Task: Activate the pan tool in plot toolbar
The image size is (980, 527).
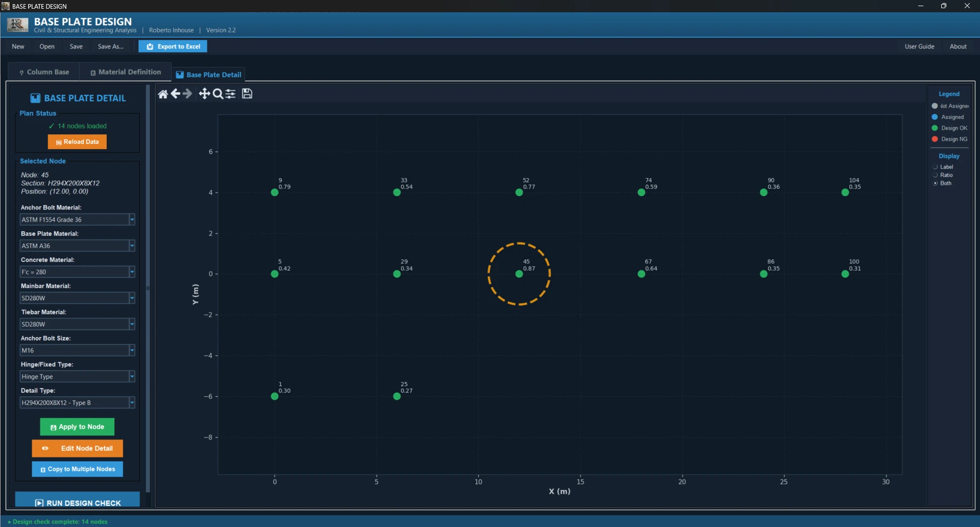Action: pos(204,93)
